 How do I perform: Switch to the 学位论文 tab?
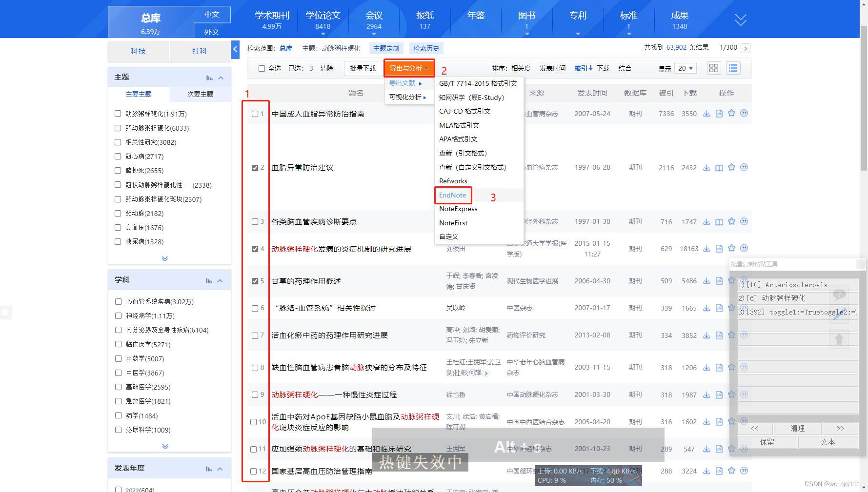coord(323,20)
